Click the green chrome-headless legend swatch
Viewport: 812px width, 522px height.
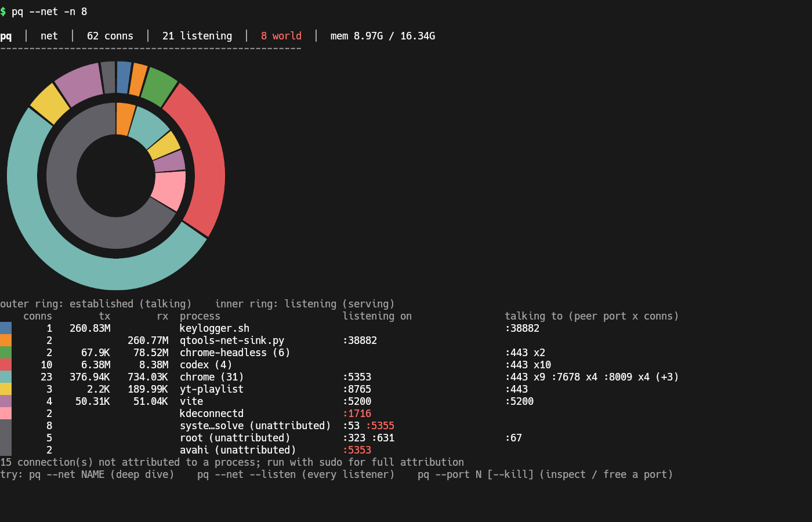coord(6,353)
